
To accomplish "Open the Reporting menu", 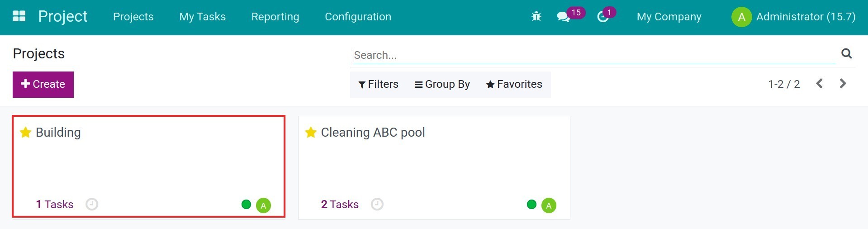I will (x=275, y=17).
